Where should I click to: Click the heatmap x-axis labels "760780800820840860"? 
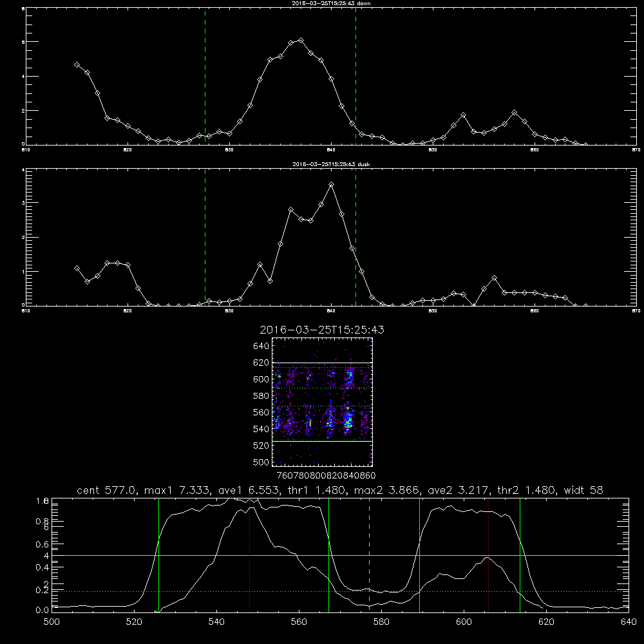(326, 475)
